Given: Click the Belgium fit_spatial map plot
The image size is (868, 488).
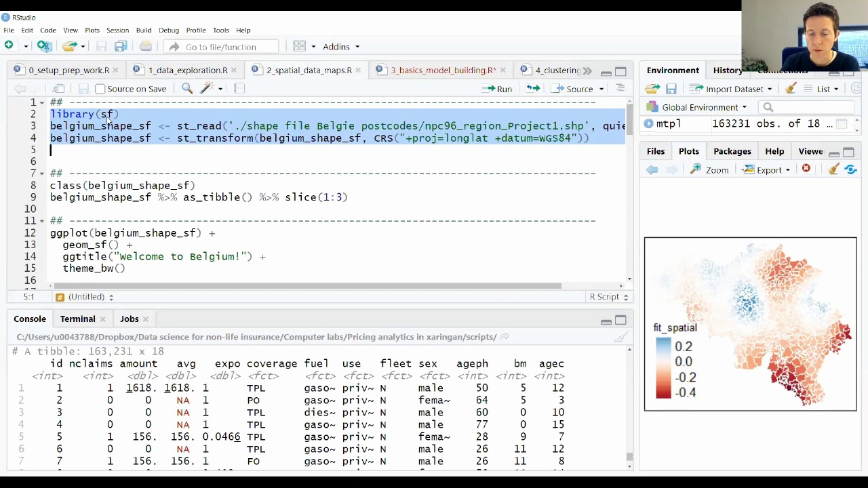Looking at the screenshot, I should (x=750, y=324).
